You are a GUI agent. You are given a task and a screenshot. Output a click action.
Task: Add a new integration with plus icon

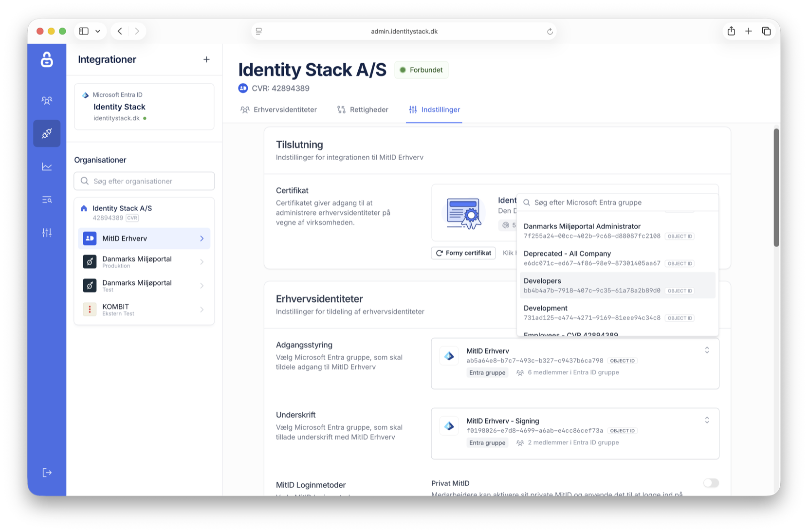tap(206, 59)
